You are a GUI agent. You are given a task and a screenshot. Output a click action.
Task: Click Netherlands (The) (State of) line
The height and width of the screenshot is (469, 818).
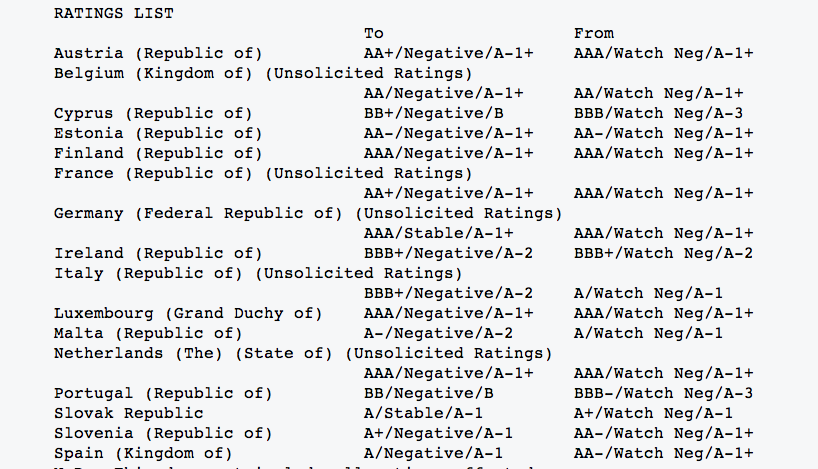(x=303, y=354)
